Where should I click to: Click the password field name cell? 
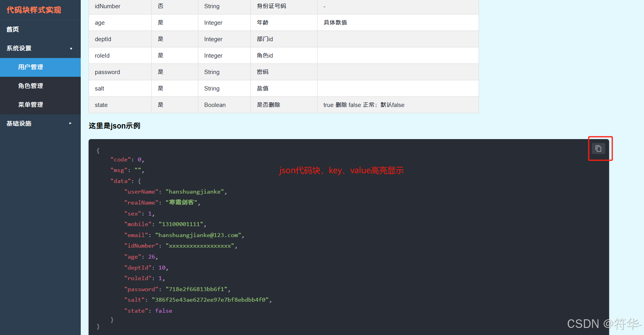tap(120, 72)
